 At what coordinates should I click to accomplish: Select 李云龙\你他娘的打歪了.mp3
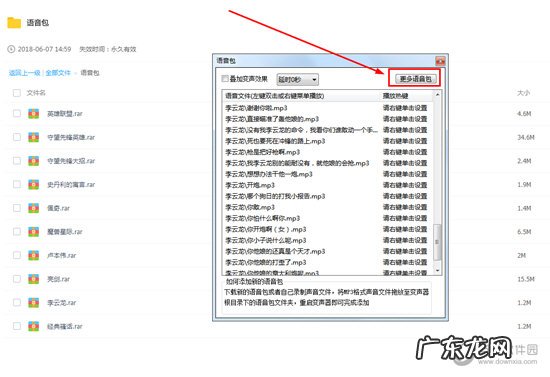click(266, 262)
